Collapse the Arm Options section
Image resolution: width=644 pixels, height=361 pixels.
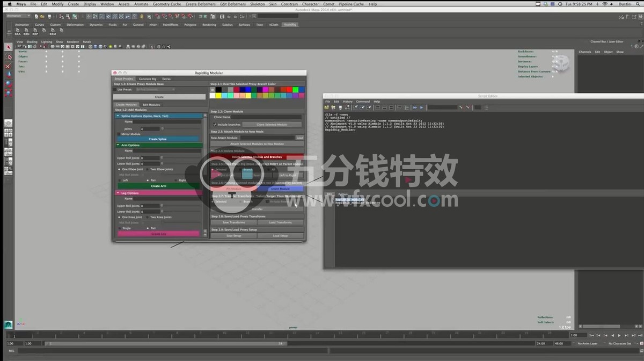pos(118,145)
